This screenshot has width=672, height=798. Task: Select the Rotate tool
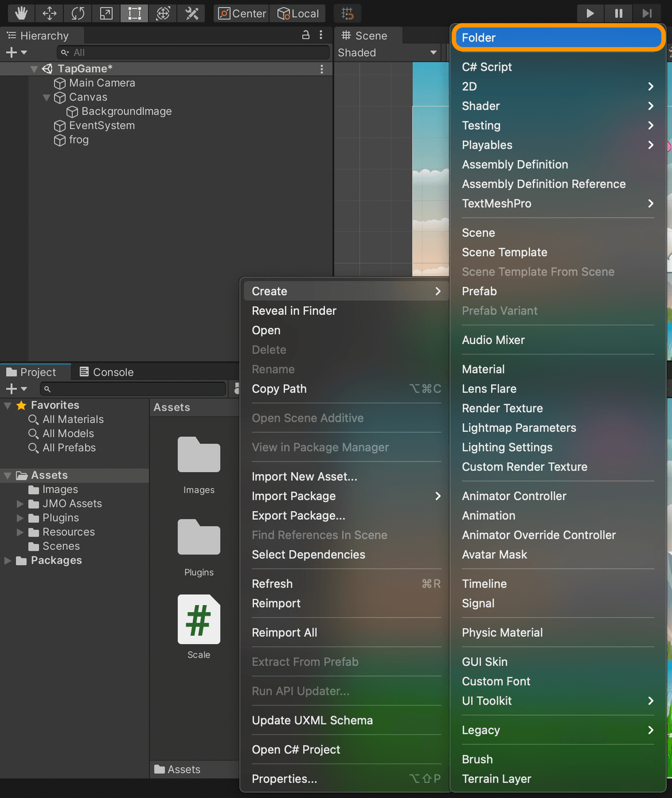click(x=77, y=13)
